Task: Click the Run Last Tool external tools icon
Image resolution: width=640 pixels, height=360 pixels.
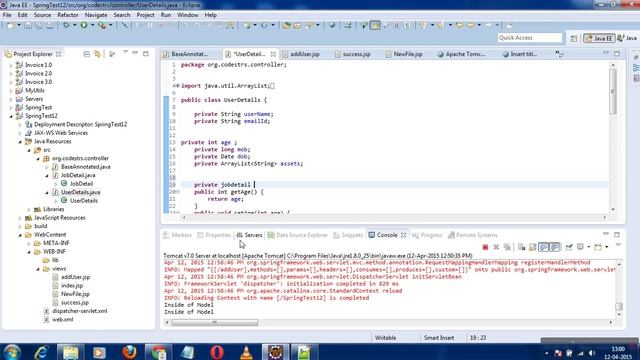Action: click(102, 25)
